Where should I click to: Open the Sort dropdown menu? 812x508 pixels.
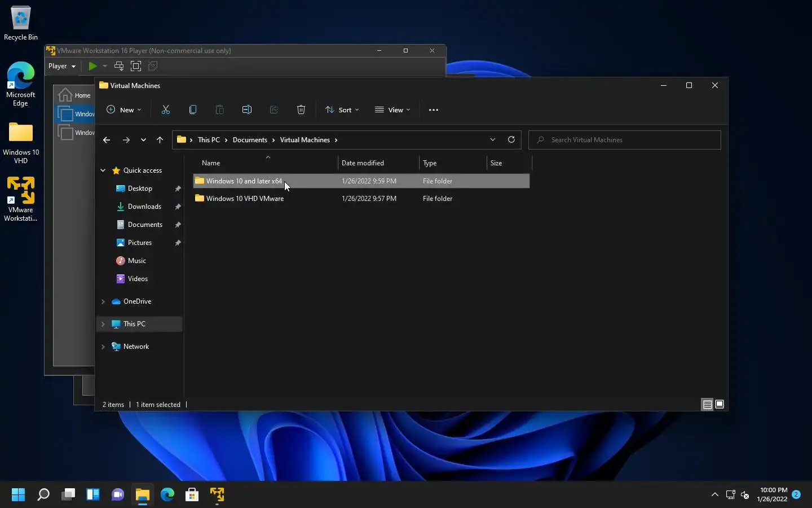pos(342,110)
